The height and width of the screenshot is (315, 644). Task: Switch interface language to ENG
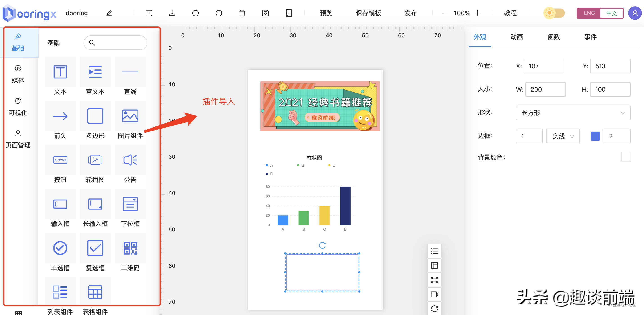click(589, 13)
